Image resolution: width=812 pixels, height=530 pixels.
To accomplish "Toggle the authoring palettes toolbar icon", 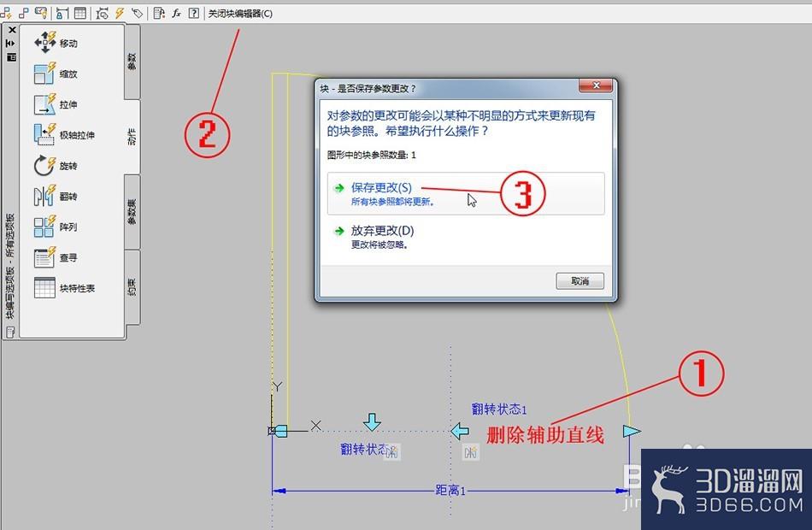I will [x=159, y=13].
